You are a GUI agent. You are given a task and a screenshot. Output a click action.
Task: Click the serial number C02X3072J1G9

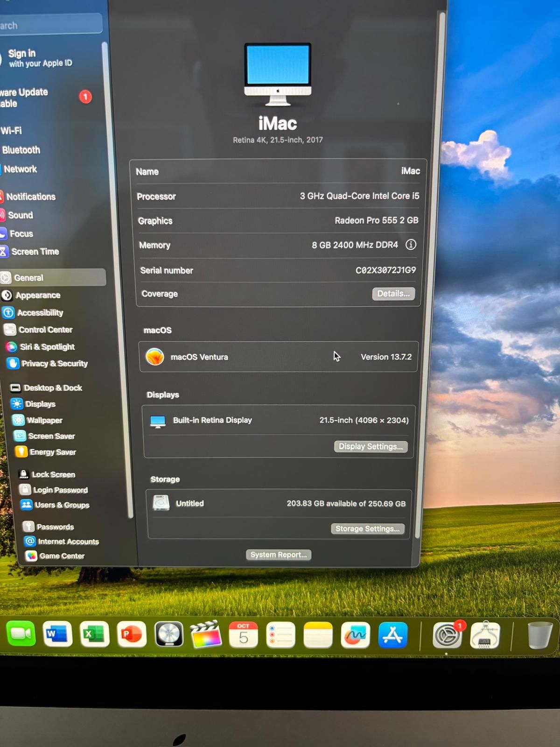coord(385,270)
